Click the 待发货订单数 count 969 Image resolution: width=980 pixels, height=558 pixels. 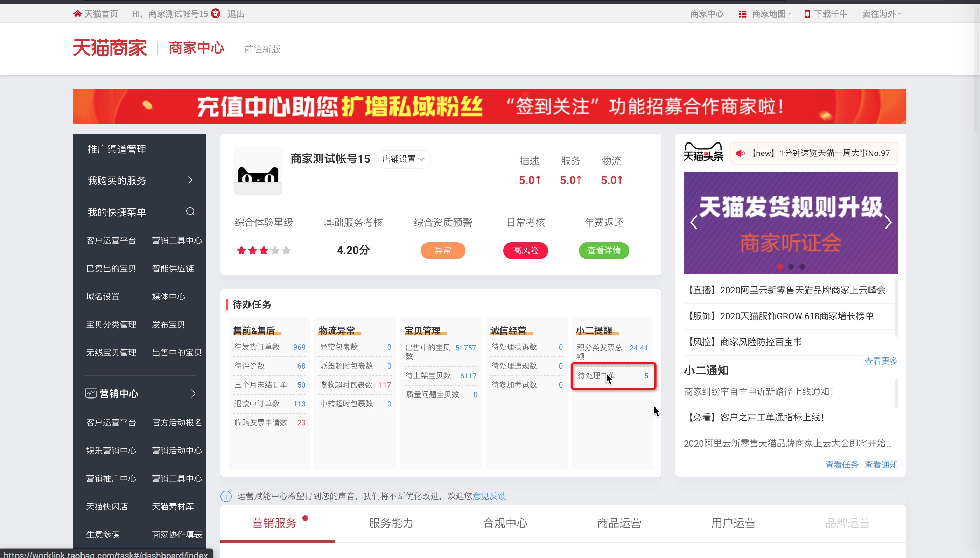pos(299,347)
